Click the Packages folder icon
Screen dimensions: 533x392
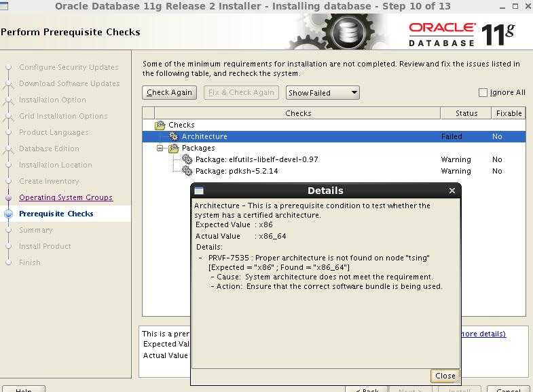pos(174,148)
